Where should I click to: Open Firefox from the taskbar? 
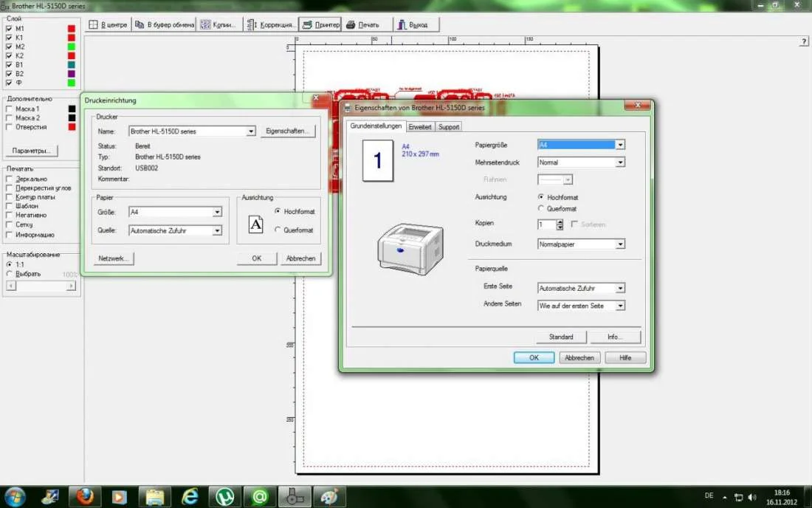[85, 496]
